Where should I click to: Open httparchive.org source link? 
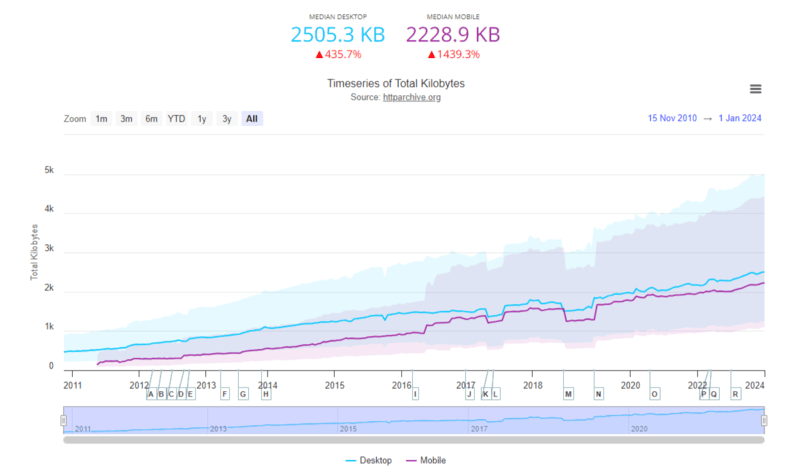[x=412, y=97]
